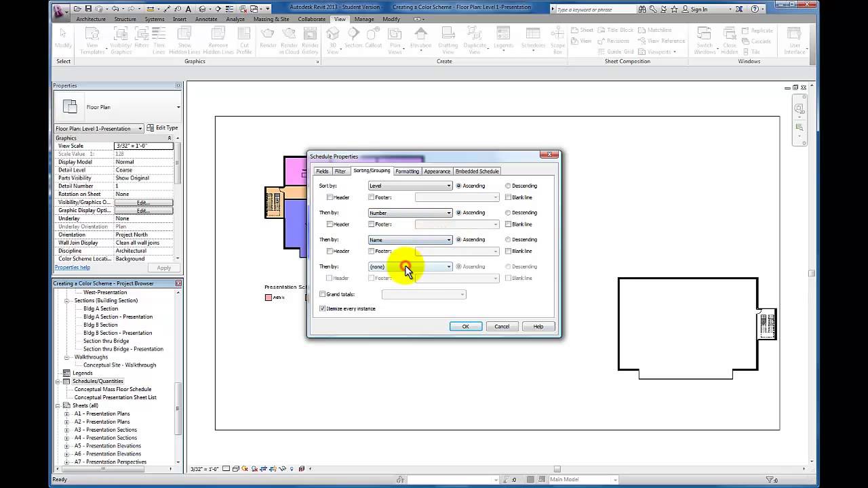
Task: Click the Render teapot tool
Action: point(268,38)
